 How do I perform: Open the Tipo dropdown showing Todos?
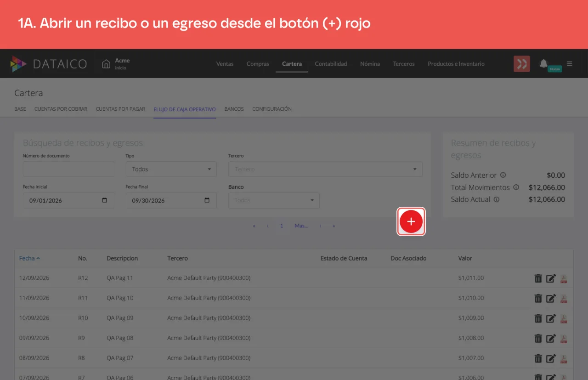(171, 169)
